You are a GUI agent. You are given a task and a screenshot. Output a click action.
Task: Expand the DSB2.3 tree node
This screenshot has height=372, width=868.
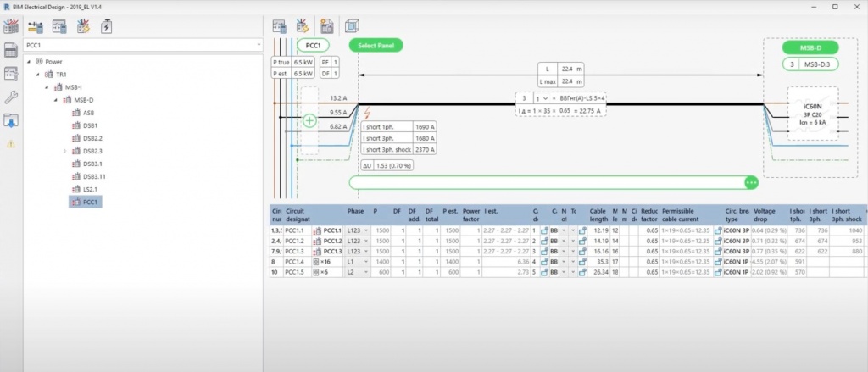(64, 151)
